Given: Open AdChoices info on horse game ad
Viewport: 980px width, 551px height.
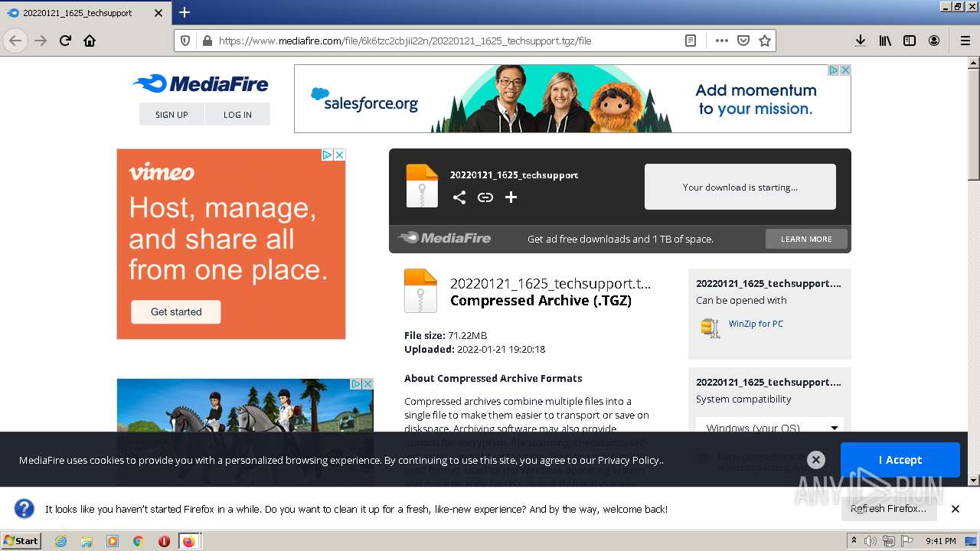Looking at the screenshot, I should click(356, 383).
